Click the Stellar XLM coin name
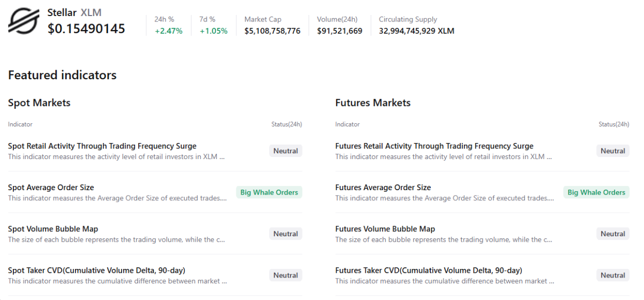 click(x=74, y=13)
